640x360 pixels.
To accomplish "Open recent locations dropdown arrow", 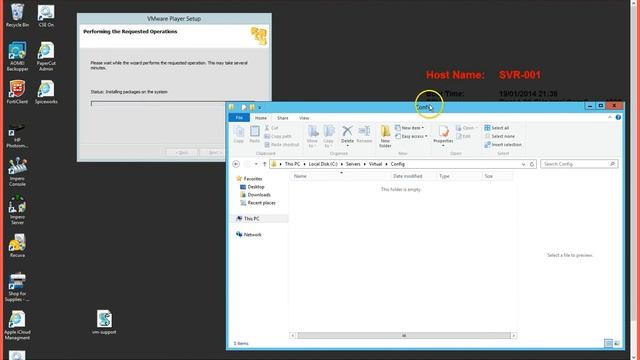I will pyautogui.click(x=256, y=164).
